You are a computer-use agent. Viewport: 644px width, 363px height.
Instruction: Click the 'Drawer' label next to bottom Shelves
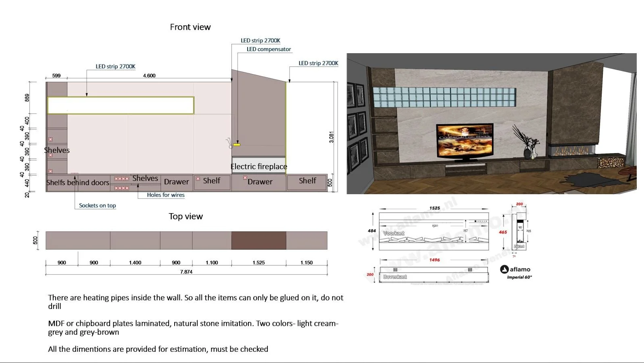coord(176,182)
